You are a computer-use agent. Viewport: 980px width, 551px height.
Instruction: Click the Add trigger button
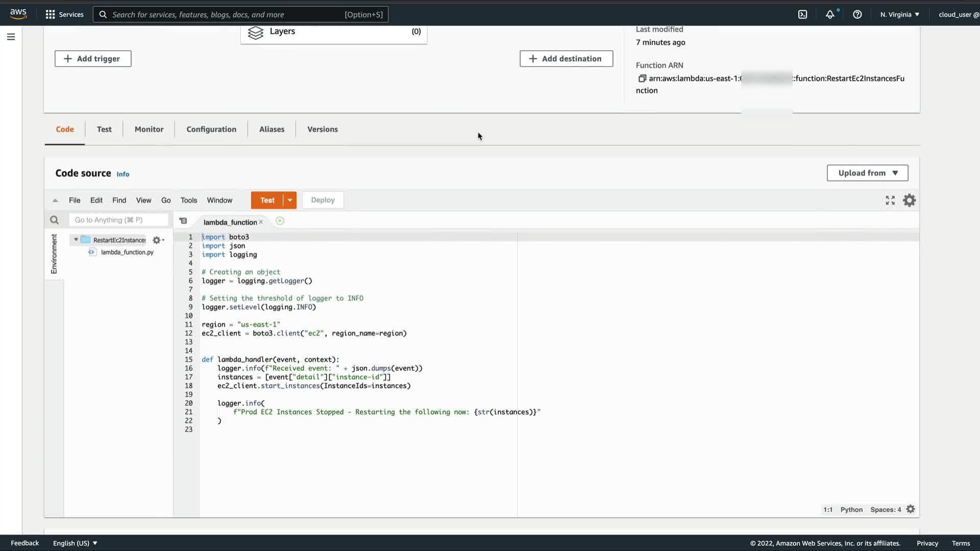(93, 59)
